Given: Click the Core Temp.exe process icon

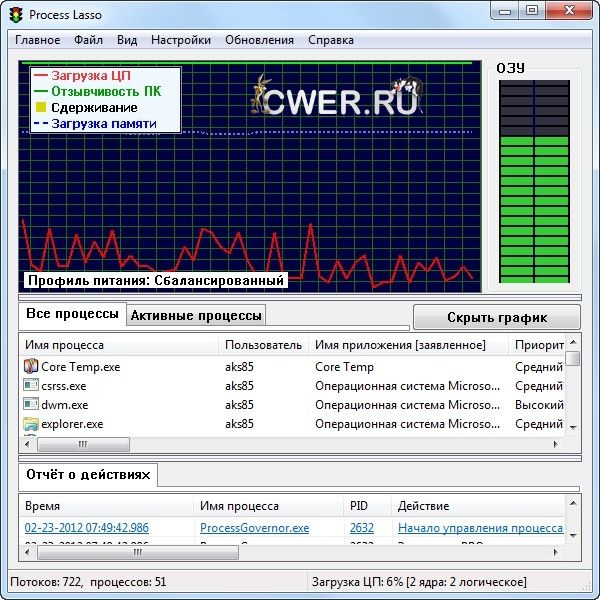Looking at the screenshot, I should tap(31, 366).
